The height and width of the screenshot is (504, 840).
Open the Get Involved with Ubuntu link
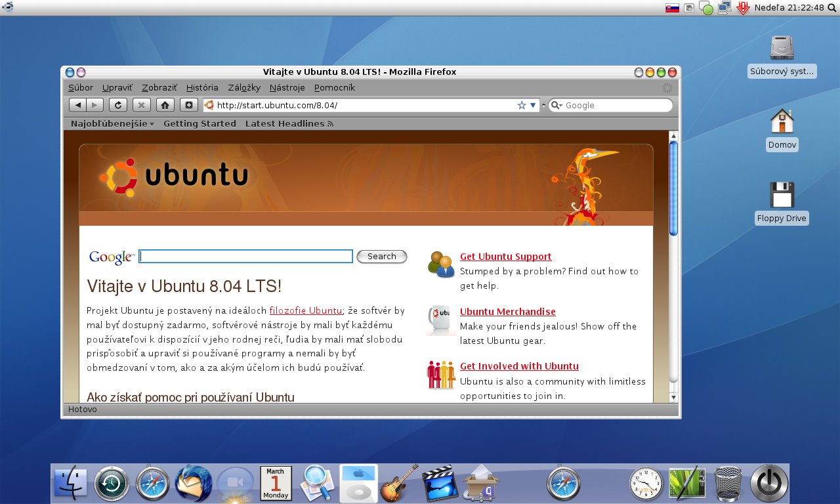tap(519, 366)
